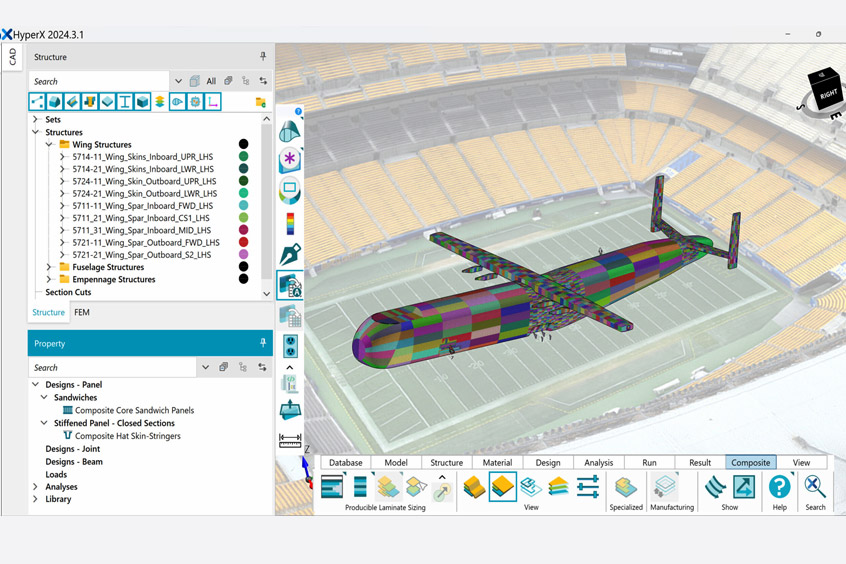Screen dimensions: 846x564
Task: Switch to the Analysis ribbon tab
Action: [598, 462]
